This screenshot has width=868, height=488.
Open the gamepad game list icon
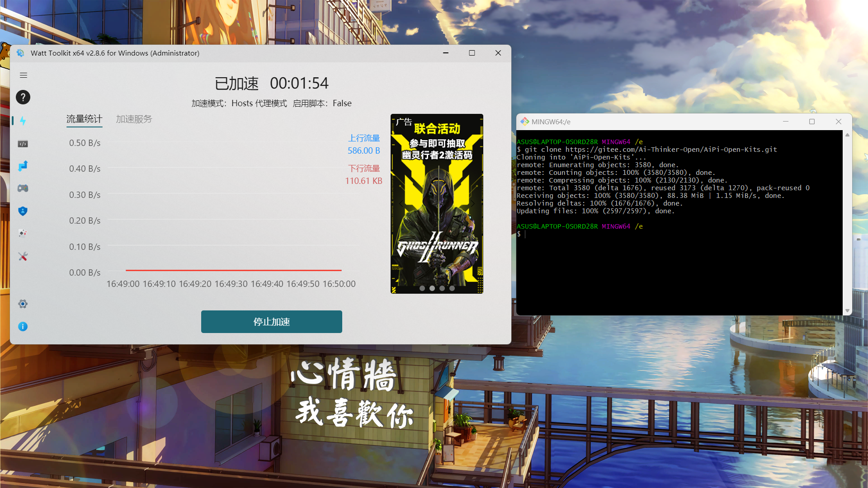(23, 188)
